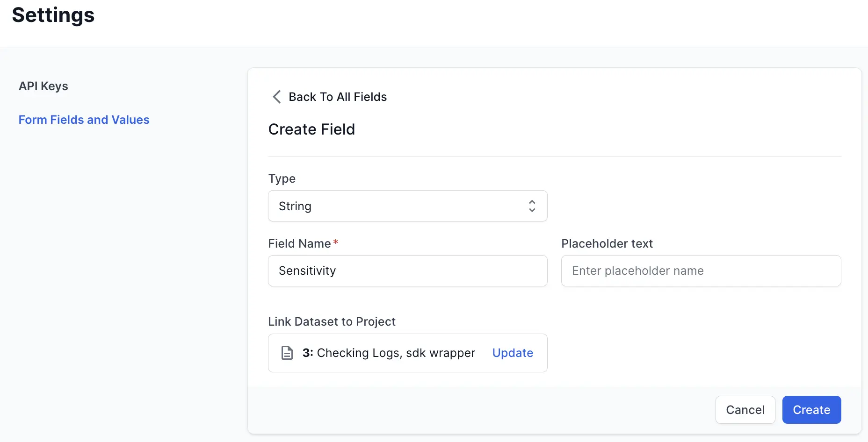The width and height of the screenshot is (868, 442).
Task: Click the back chevron arrow icon
Action: tap(276, 97)
